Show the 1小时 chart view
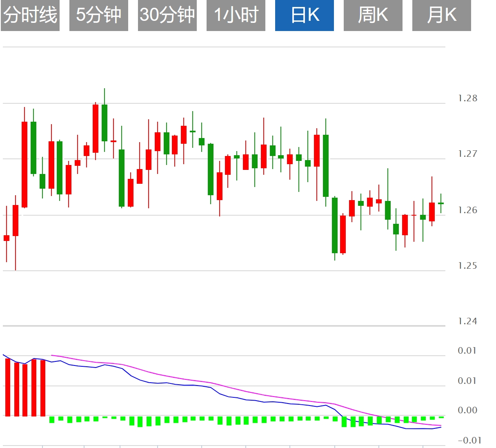 point(236,16)
